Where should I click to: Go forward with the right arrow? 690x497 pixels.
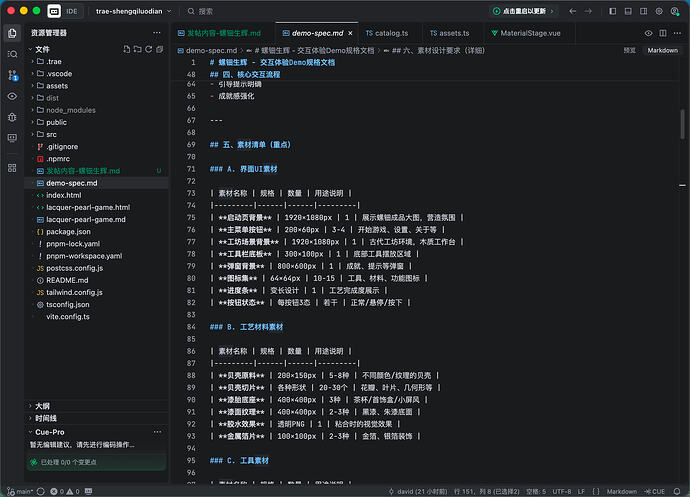(588, 11)
